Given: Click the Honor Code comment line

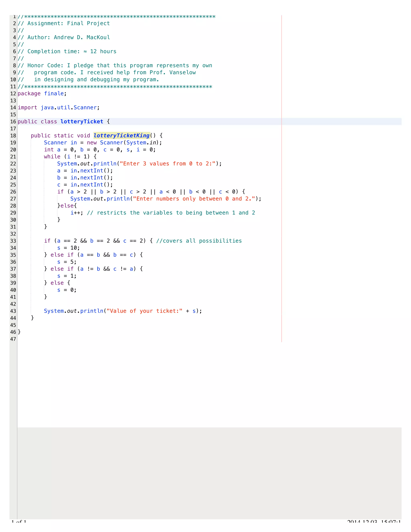Looking at the screenshot, I should pos(115,65).
